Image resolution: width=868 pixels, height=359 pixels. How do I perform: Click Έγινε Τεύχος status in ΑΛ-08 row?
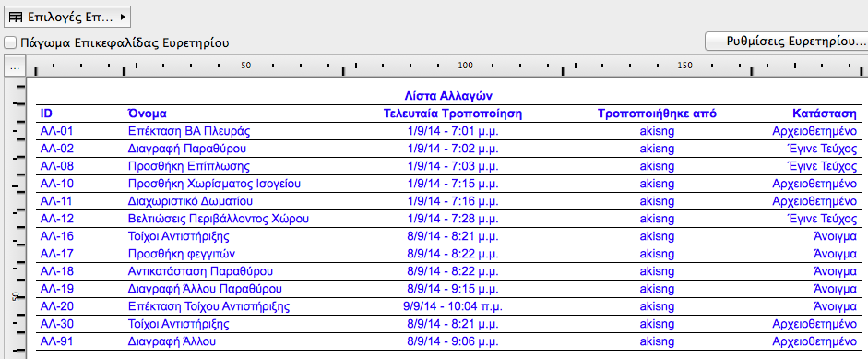(822, 166)
